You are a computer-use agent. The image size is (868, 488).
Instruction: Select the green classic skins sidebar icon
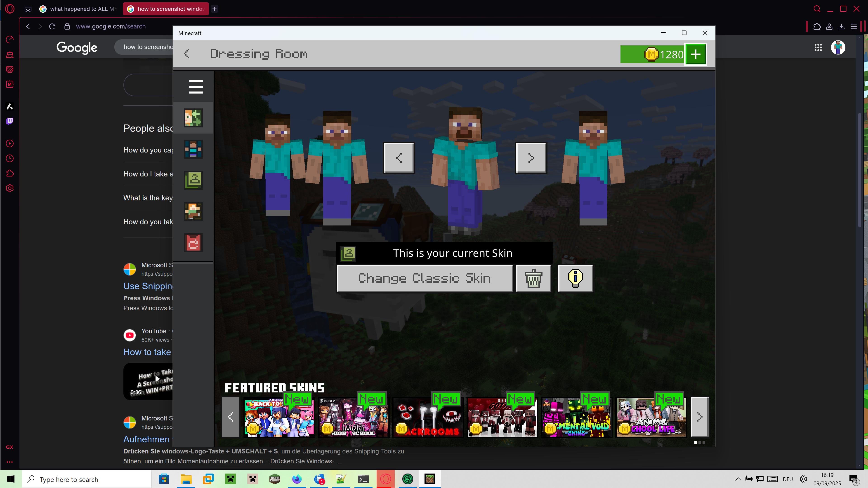coord(193,180)
